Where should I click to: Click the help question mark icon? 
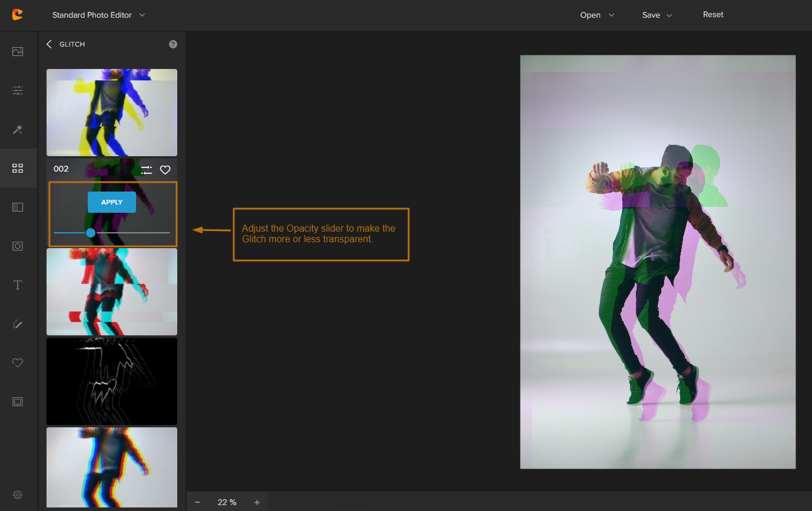173,44
